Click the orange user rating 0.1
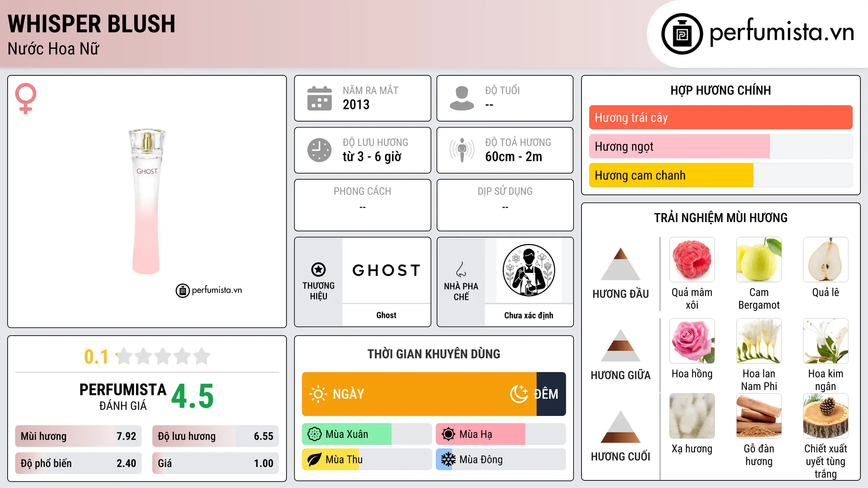The image size is (868, 488). click(x=96, y=357)
